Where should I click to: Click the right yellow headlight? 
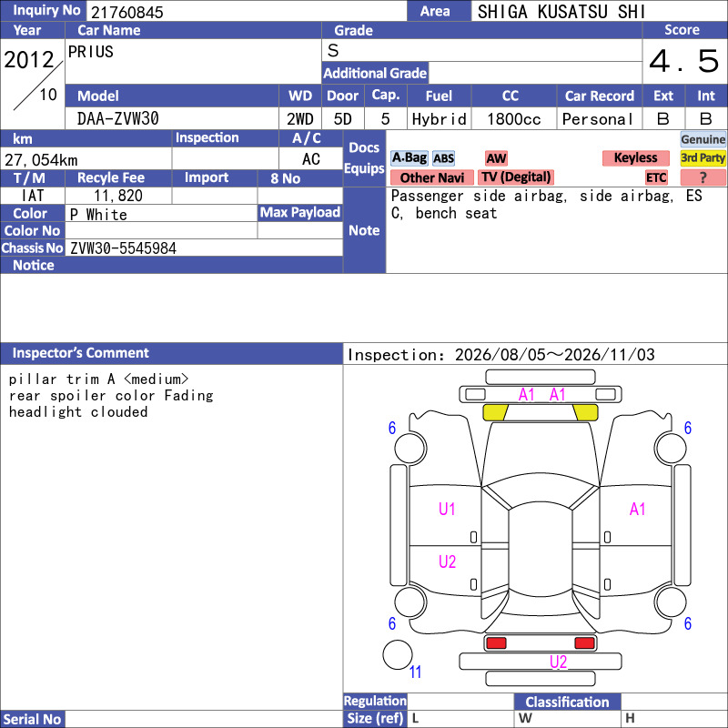pos(585,412)
